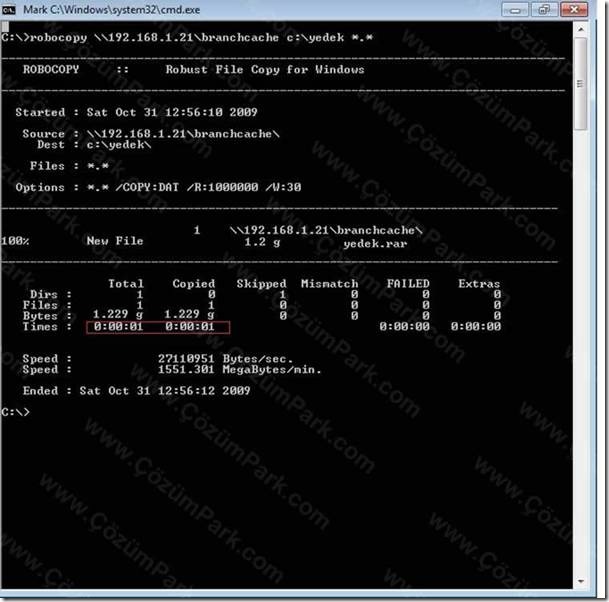Click the speed 27110951 Bytes/sec.
Image resolution: width=609 pixels, height=602 pixels.
click(225, 358)
